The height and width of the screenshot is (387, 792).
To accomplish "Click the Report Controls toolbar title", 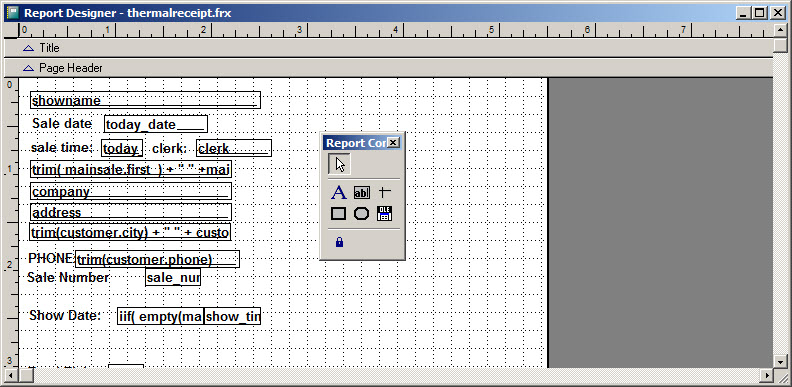I will 356,143.
